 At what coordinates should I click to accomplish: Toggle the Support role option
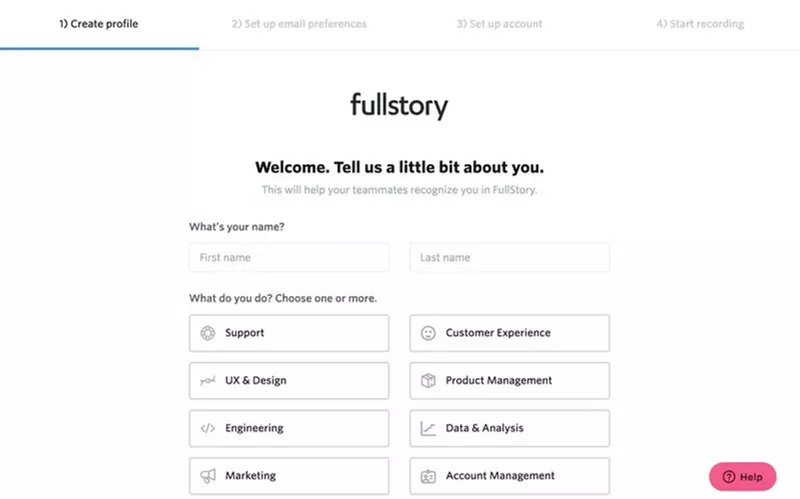(289, 333)
